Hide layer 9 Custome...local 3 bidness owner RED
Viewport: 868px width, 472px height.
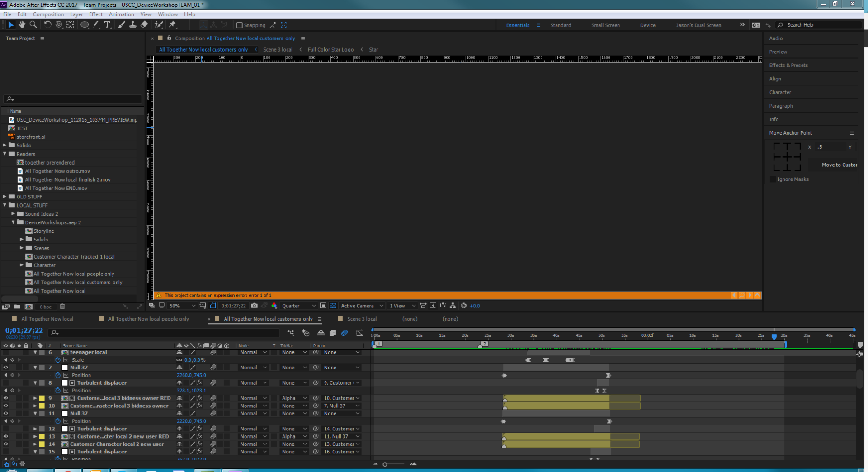pyautogui.click(x=5, y=398)
